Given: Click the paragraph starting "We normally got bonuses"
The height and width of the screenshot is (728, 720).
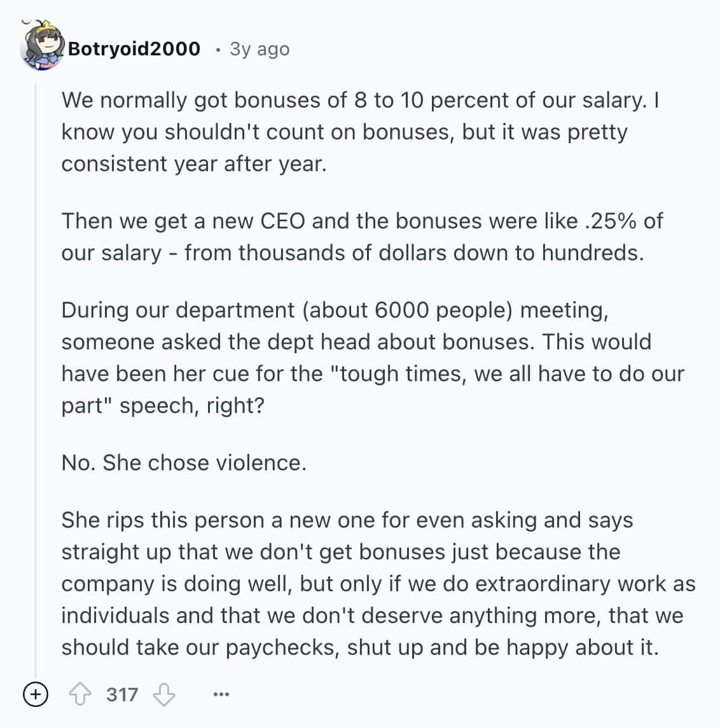Looking at the screenshot, I should (359, 132).
